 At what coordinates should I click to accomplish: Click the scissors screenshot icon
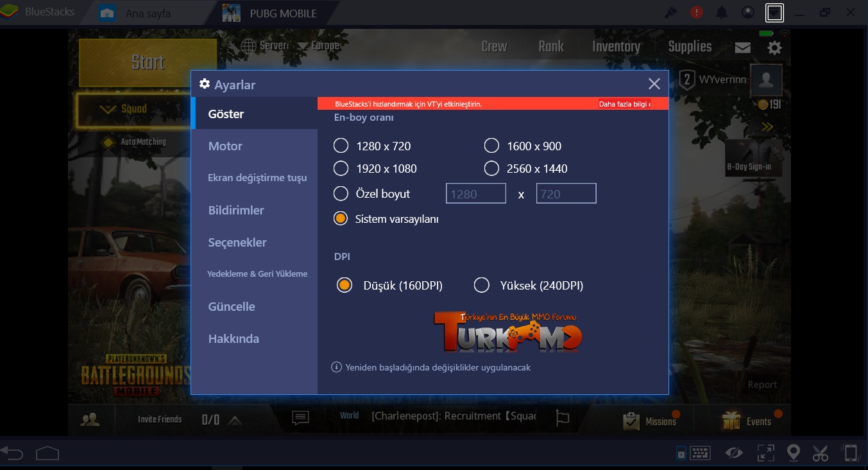pos(821,453)
